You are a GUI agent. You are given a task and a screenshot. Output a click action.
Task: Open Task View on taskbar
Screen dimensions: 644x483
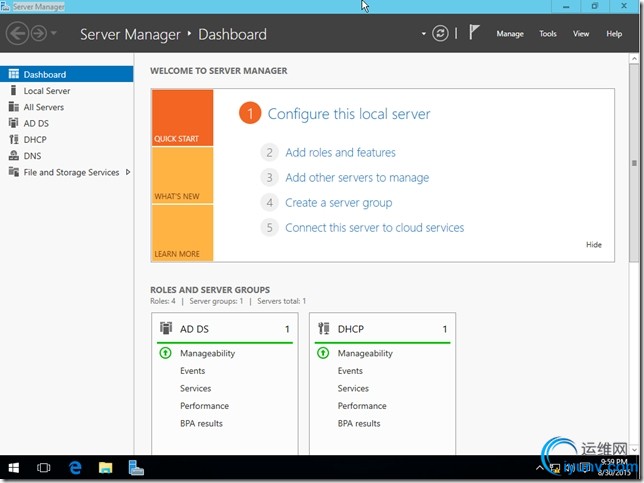point(43,468)
